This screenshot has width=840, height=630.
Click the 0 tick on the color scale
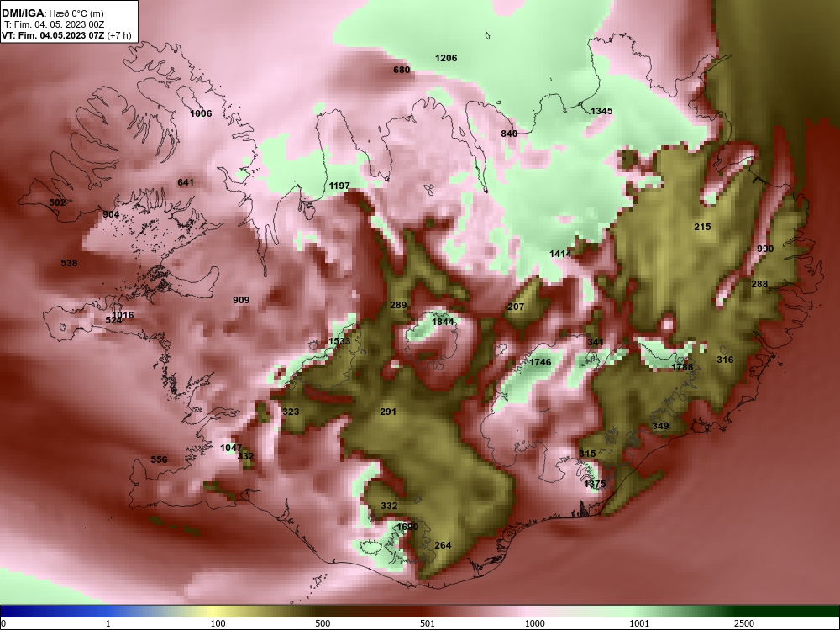pos(3,623)
